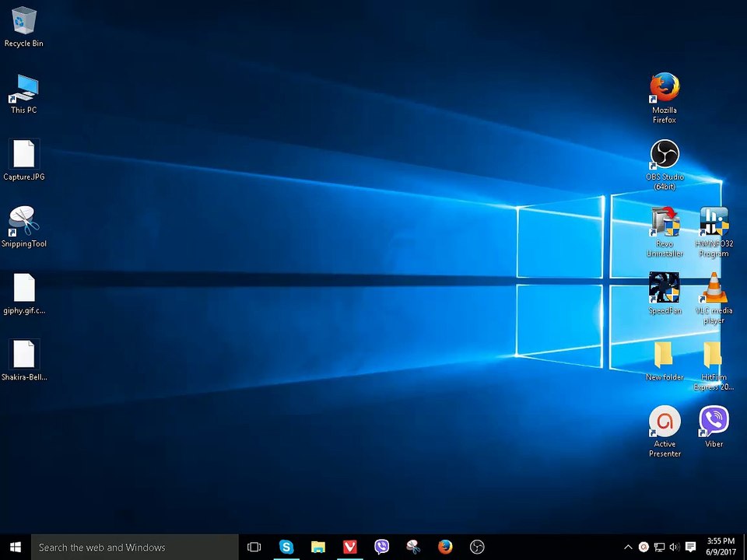The image size is (747, 560).
Task: Select the SpeedFan desktop shortcut
Action: [x=665, y=293]
